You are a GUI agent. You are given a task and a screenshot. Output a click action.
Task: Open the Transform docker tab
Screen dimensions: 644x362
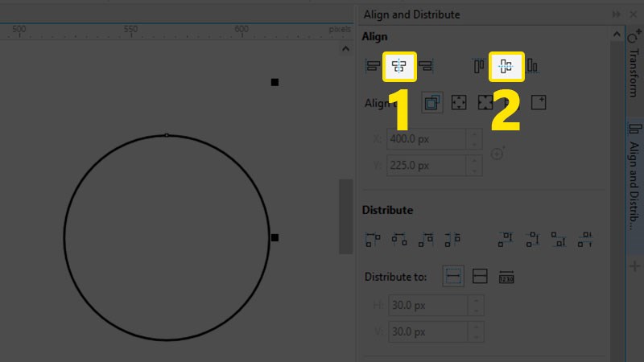tap(634, 64)
